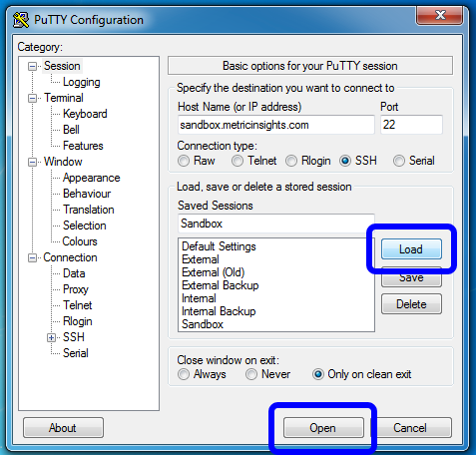Screen dimensions: 476x455
Task: Focus the Host Name input field
Action: pos(276,125)
